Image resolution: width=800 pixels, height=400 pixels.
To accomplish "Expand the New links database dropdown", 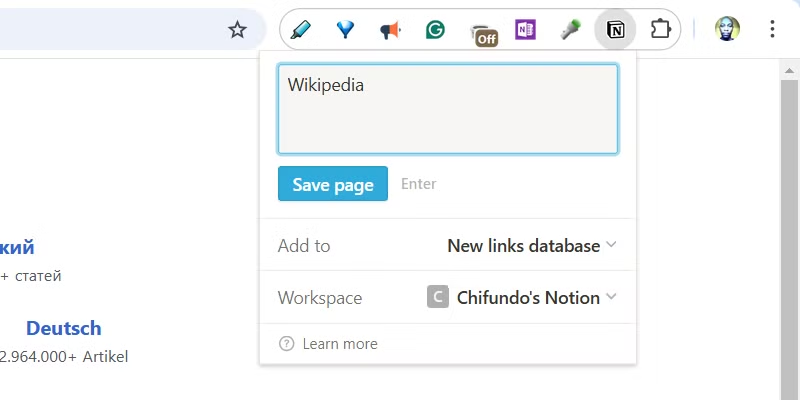I will point(531,245).
